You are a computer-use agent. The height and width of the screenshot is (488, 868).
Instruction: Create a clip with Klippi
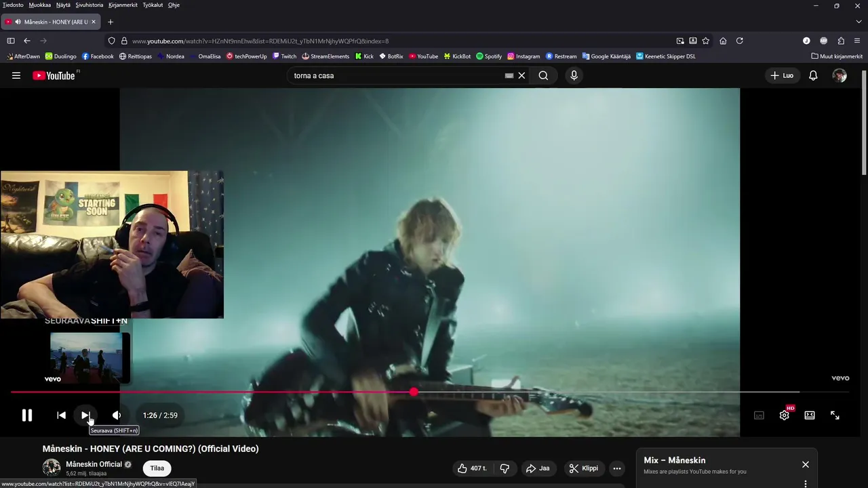584,468
